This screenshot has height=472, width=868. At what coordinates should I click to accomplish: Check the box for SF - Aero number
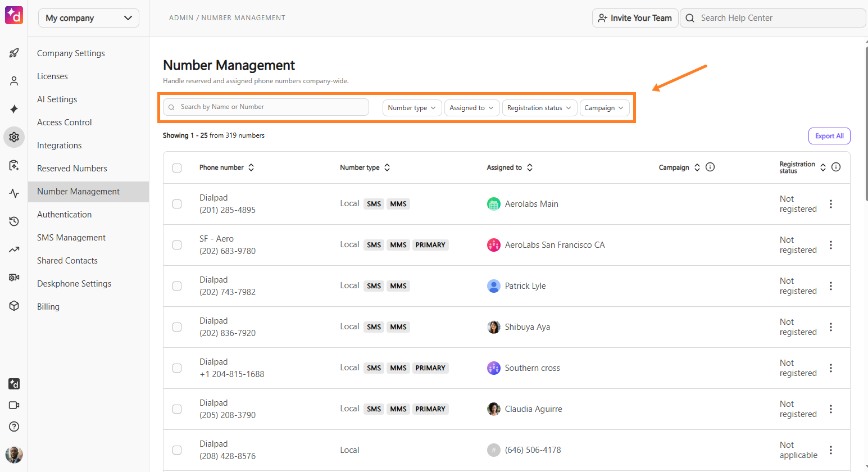[x=177, y=245]
